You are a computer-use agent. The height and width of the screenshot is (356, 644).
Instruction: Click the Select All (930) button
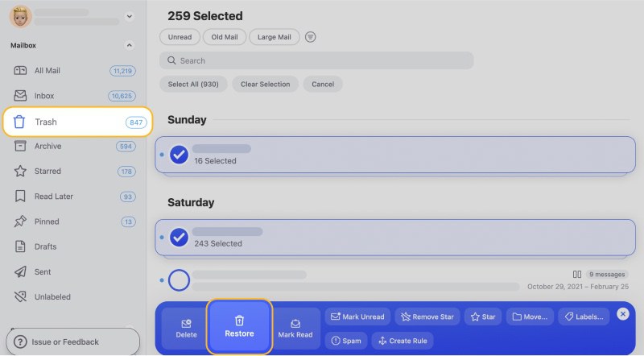pos(193,85)
